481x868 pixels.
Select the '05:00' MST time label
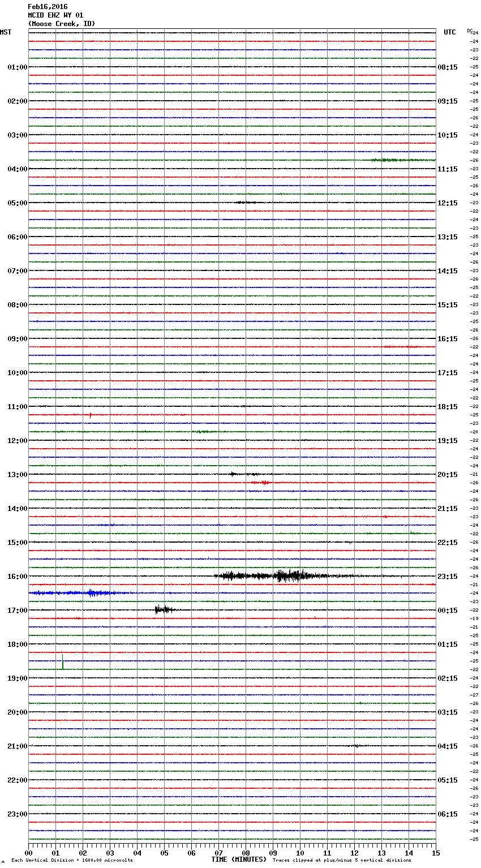click(x=18, y=203)
